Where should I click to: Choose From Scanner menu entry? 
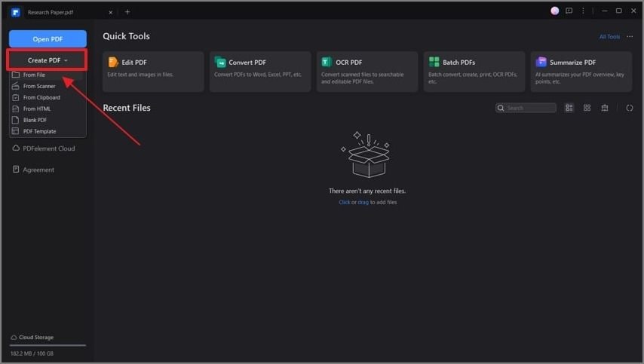(x=48, y=86)
